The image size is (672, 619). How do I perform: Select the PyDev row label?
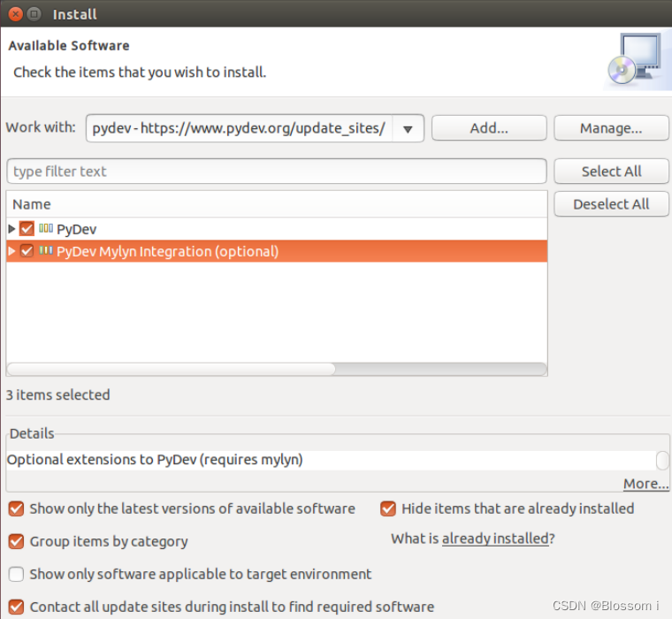(77, 229)
